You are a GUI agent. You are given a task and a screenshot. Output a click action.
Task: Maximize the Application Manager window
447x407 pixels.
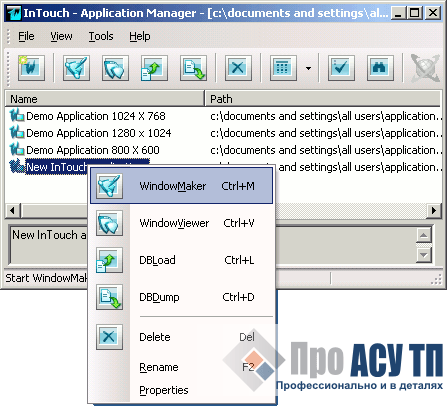(415, 13)
